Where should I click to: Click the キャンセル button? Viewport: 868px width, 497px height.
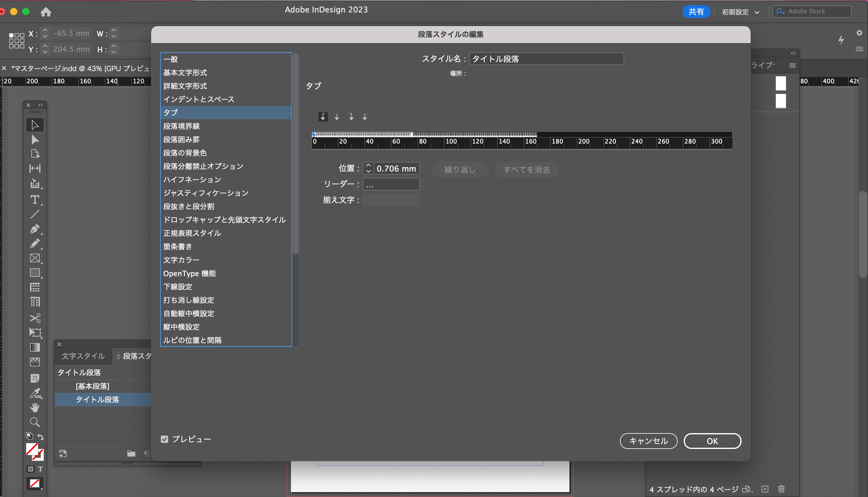coord(648,441)
